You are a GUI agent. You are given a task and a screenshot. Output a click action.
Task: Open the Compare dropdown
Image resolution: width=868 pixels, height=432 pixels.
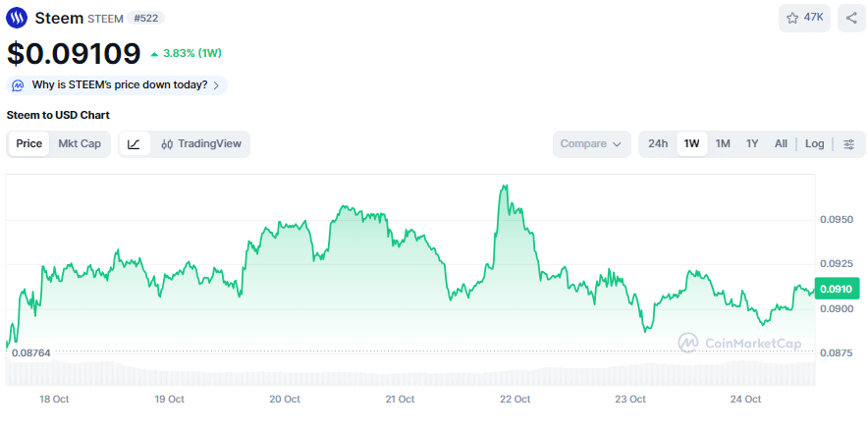(x=590, y=144)
